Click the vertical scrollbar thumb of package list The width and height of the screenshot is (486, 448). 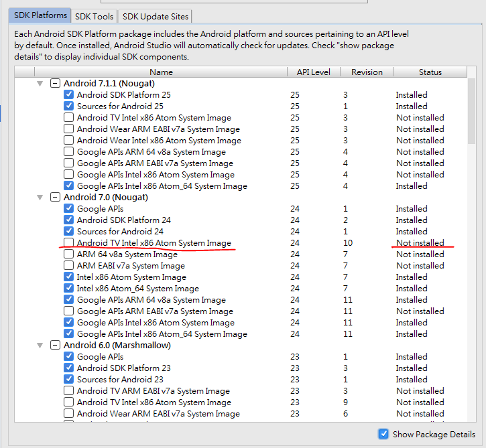[471, 111]
